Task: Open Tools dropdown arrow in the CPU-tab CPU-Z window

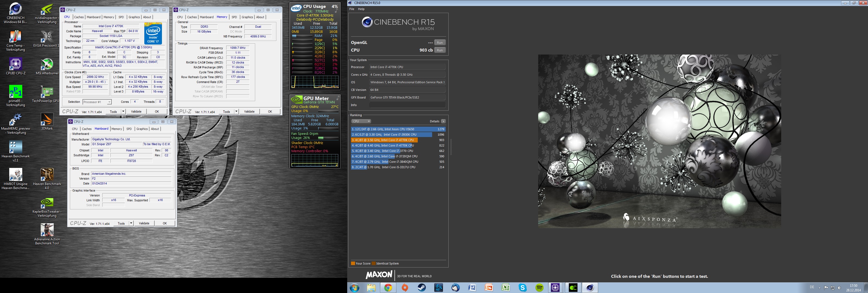Action: (123, 111)
